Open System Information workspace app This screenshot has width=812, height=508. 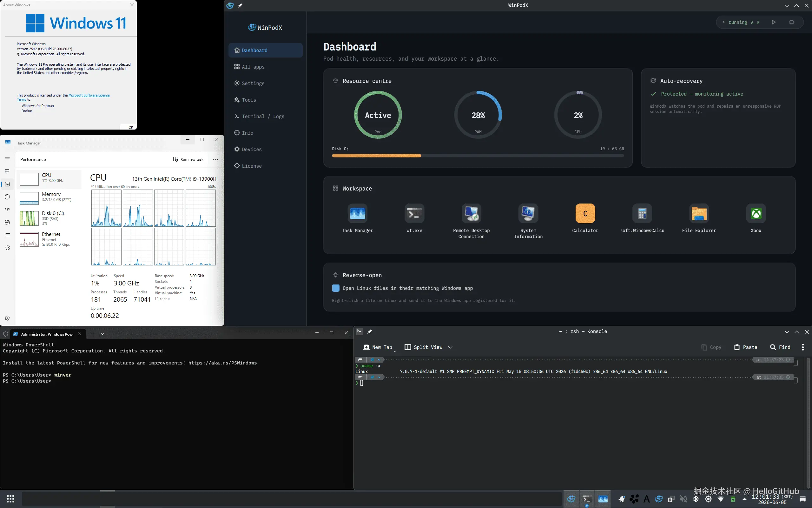click(528, 221)
